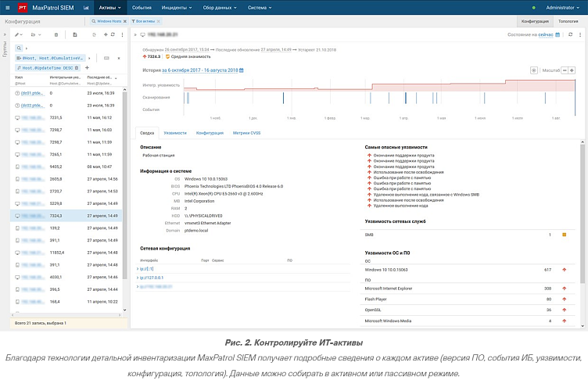Open the Активы menu
This screenshot has width=588, height=391.
click(109, 8)
